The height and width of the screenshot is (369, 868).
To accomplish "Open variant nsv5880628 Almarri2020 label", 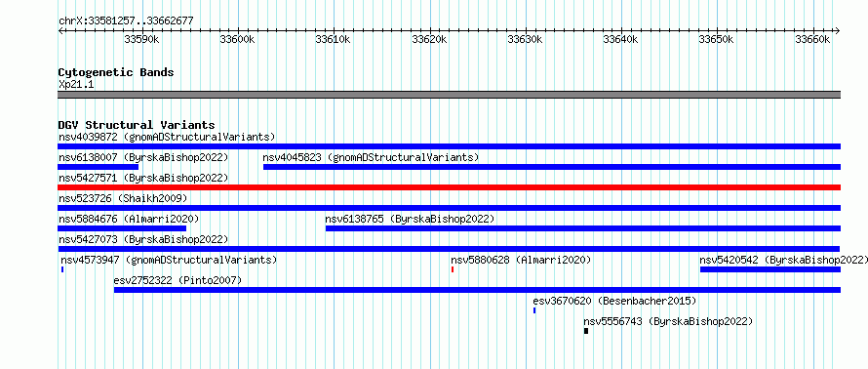I will coord(521,260).
